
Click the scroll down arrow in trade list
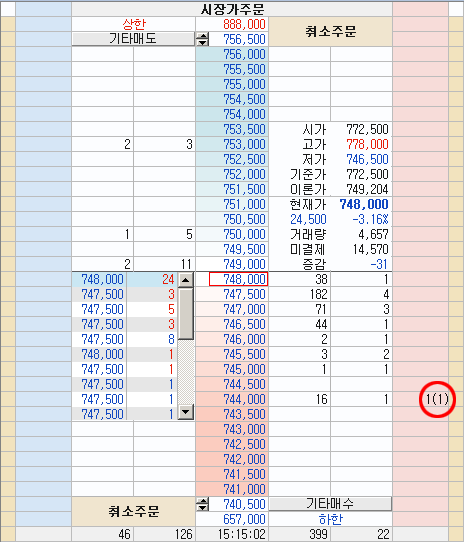click(x=186, y=412)
